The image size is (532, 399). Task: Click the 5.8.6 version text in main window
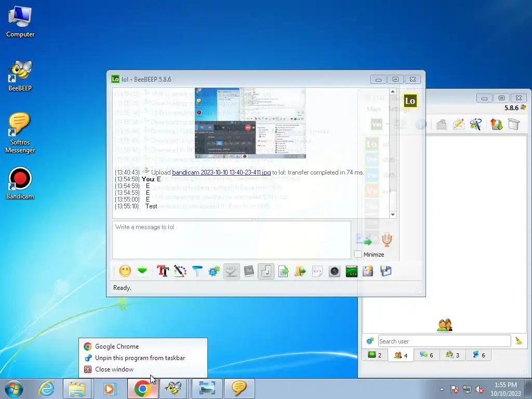[x=511, y=108]
